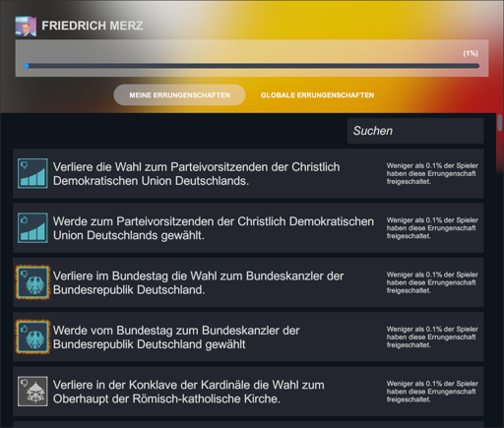Select the 'Verliere die Wahl zum Parteivorsitzenden' achievement
Image resolution: width=504 pixels, height=428 pixels.
coord(196,174)
